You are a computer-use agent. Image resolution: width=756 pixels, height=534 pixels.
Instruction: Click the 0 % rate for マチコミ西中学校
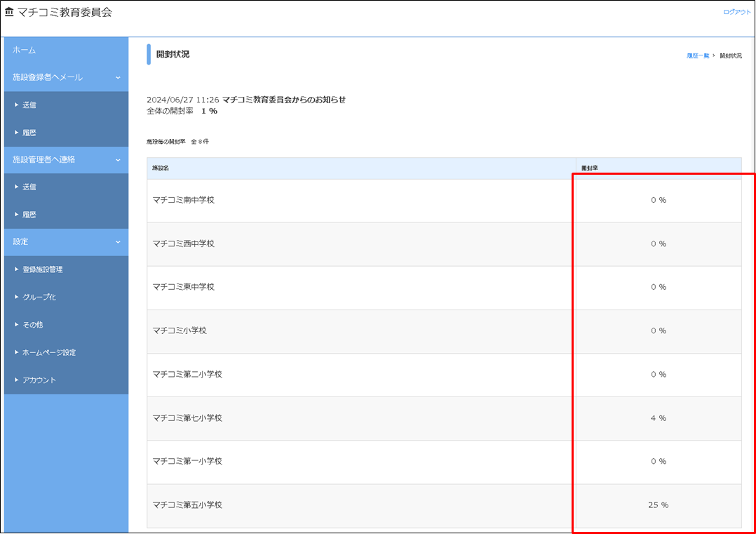[659, 244]
